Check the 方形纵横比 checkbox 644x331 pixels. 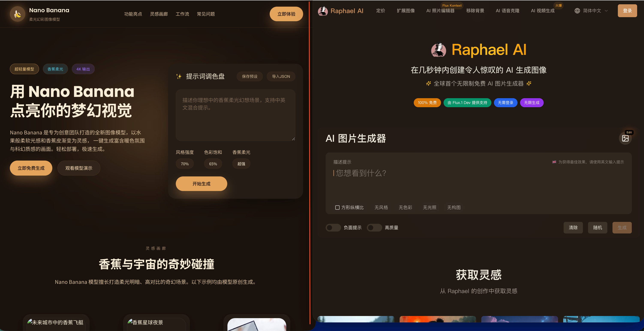[337, 208]
